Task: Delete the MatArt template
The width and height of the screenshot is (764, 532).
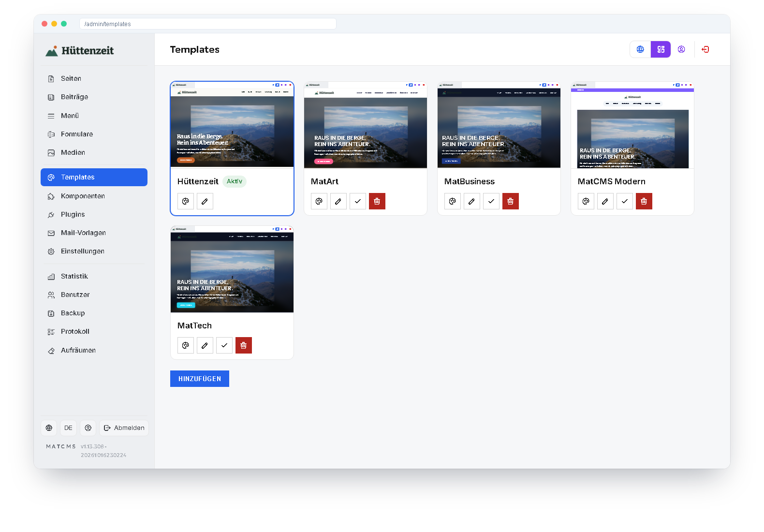Action: tap(377, 201)
